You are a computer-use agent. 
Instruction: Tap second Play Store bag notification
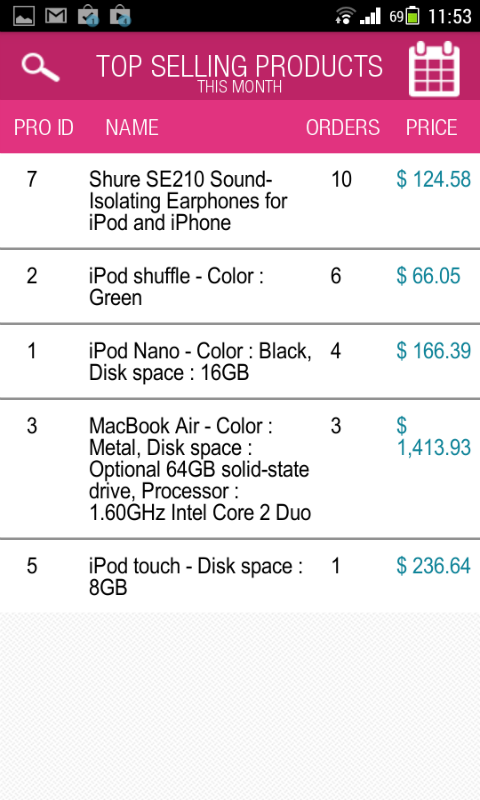pyautogui.click(x=120, y=15)
